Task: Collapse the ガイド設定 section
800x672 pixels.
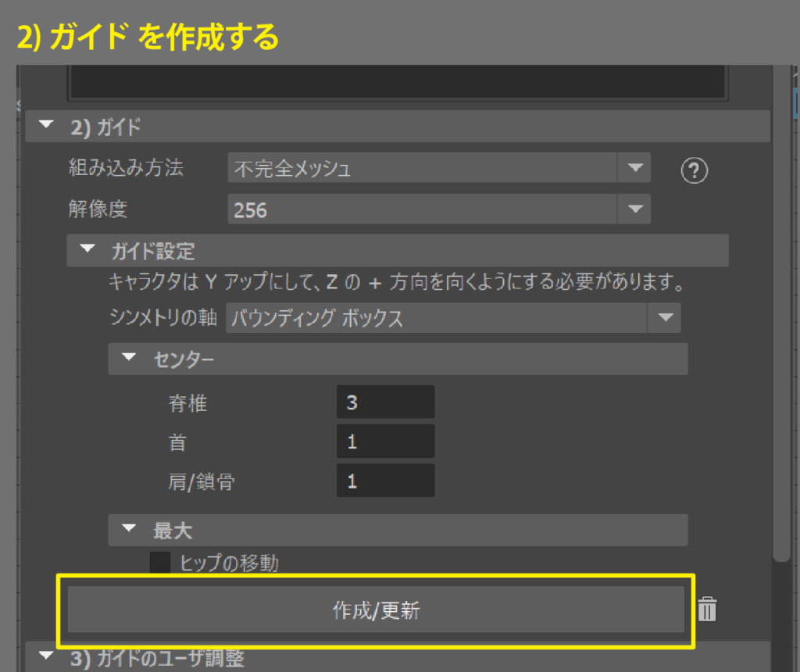Action: point(89,250)
